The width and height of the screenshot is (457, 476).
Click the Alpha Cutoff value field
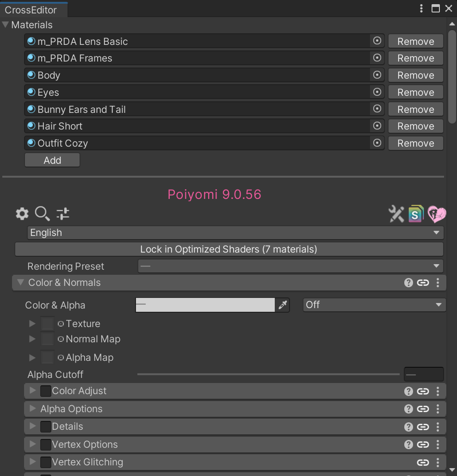(x=424, y=374)
